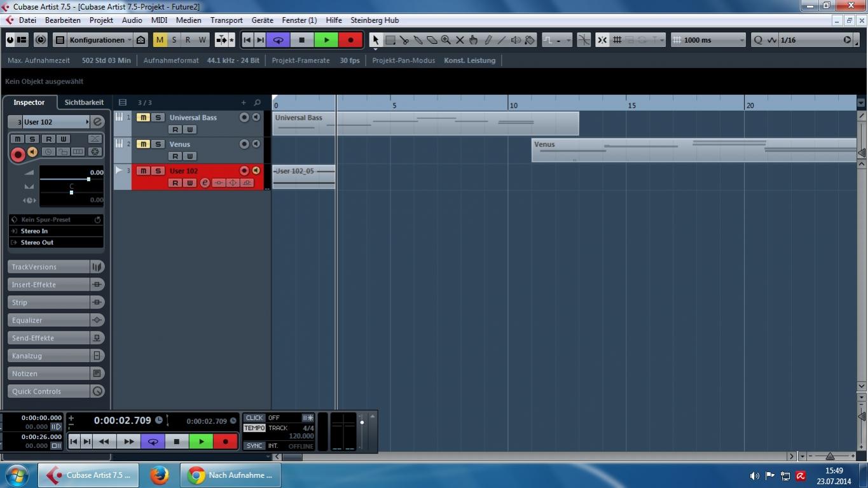Open Equalizer section settings icon
The height and width of the screenshot is (488, 868).
(97, 320)
